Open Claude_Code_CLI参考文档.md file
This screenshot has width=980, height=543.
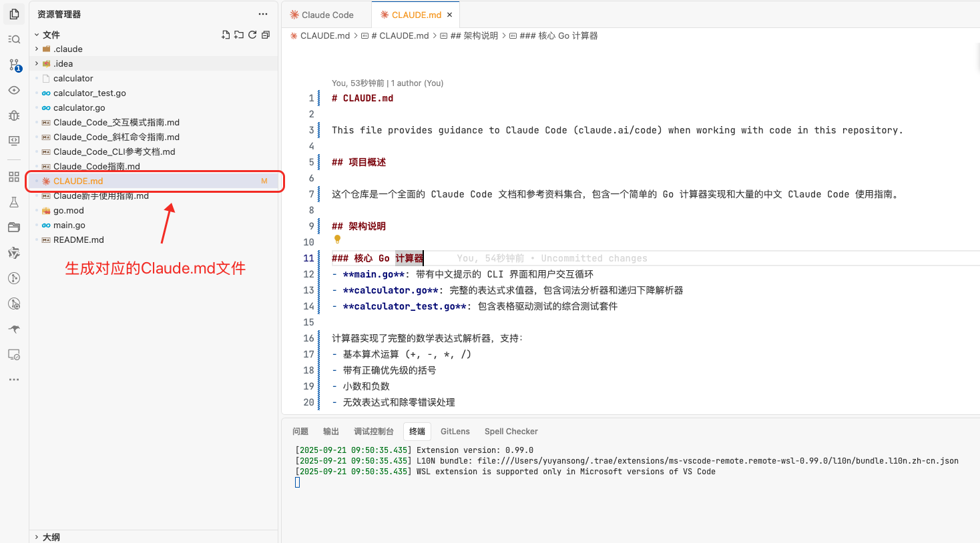(x=154, y=151)
